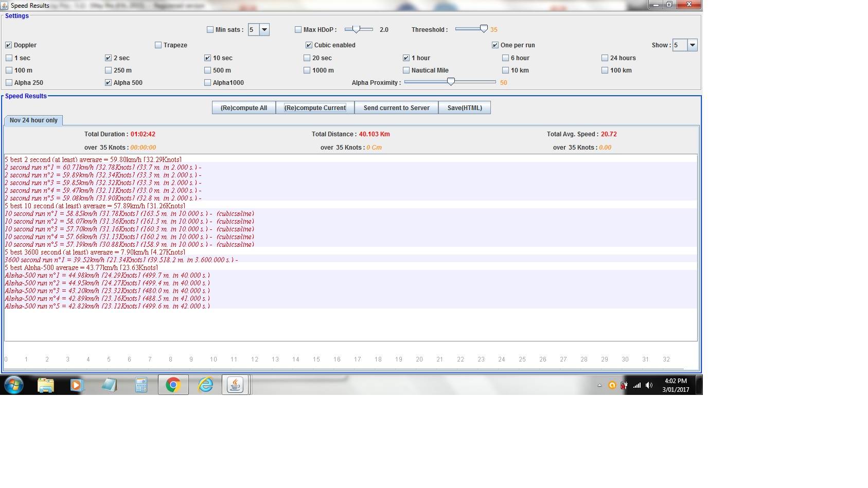Launch Windows Media Player from the taskbar

pos(77,385)
